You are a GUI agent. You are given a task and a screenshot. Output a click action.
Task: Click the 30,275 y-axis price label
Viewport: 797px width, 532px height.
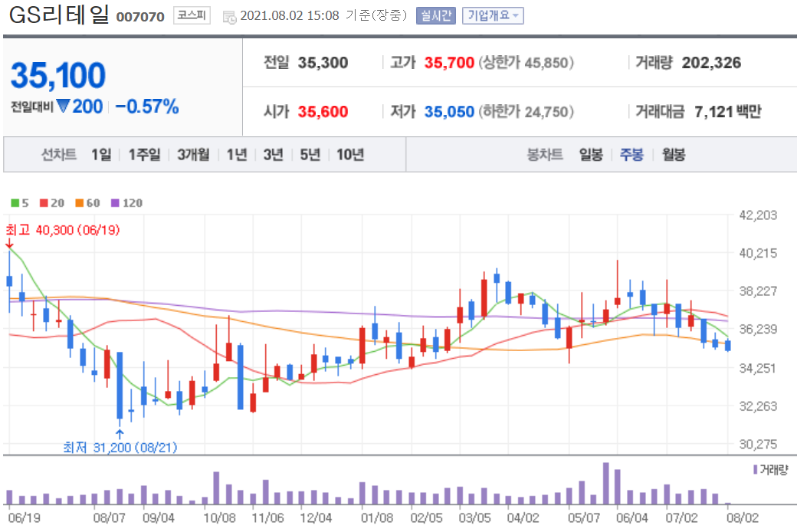tap(757, 444)
